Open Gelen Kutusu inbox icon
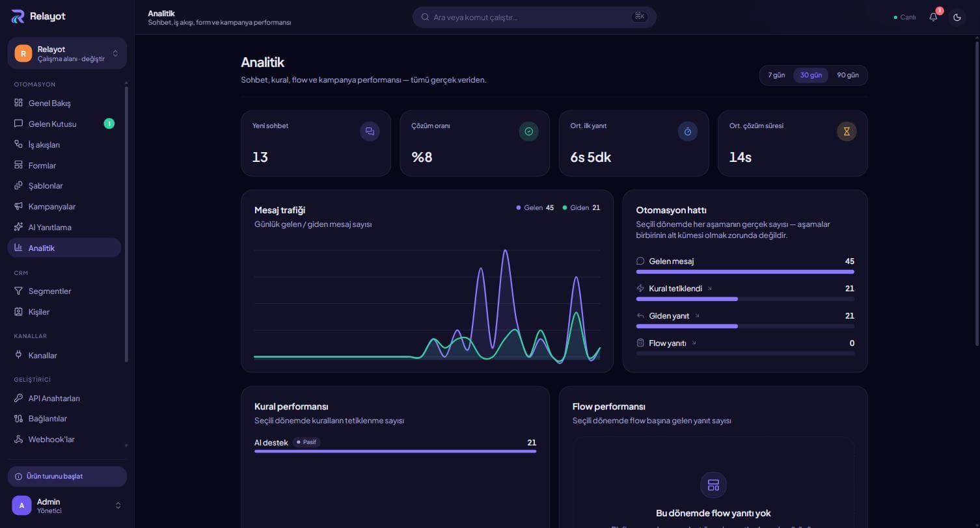The width and height of the screenshot is (980, 528). [18, 124]
